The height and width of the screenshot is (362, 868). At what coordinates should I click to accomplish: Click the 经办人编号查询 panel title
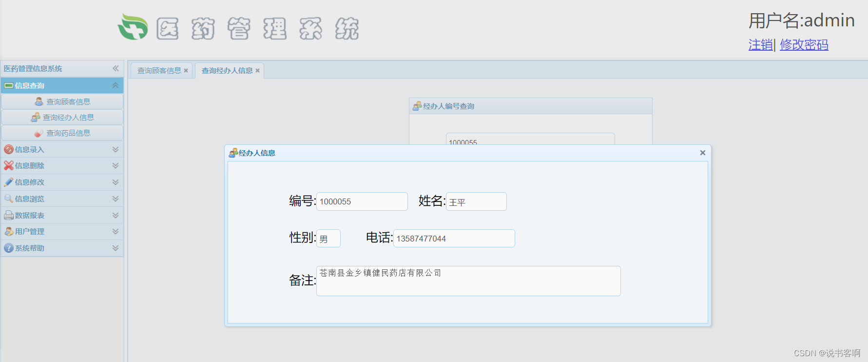pyautogui.click(x=449, y=106)
